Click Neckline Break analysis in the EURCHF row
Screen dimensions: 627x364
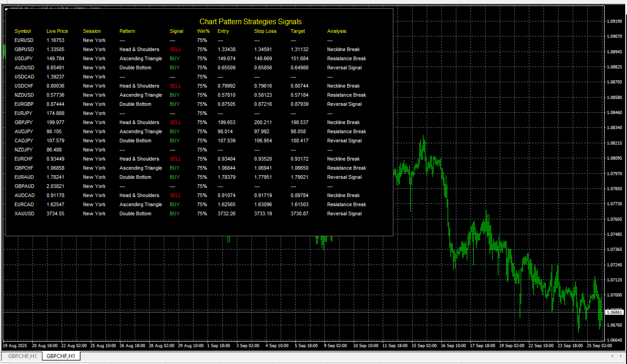344,159
